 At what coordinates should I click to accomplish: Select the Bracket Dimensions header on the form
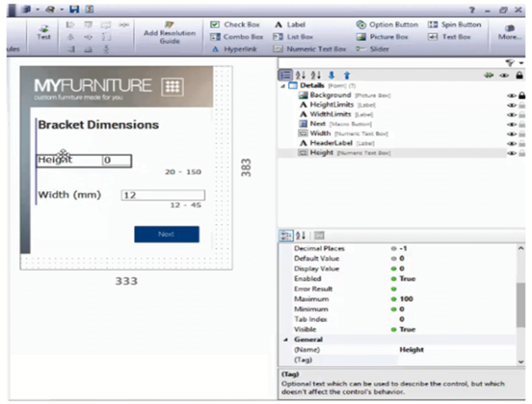(x=98, y=125)
